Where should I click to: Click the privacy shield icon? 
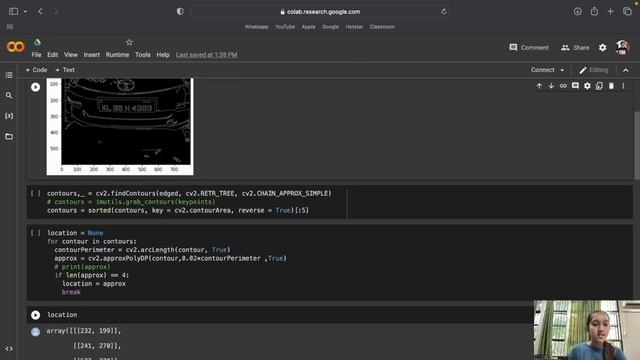(x=180, y=11)
